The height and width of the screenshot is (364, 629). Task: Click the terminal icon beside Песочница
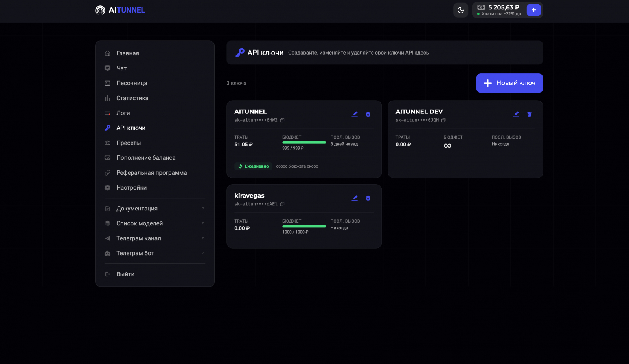(x=107, y=83)
